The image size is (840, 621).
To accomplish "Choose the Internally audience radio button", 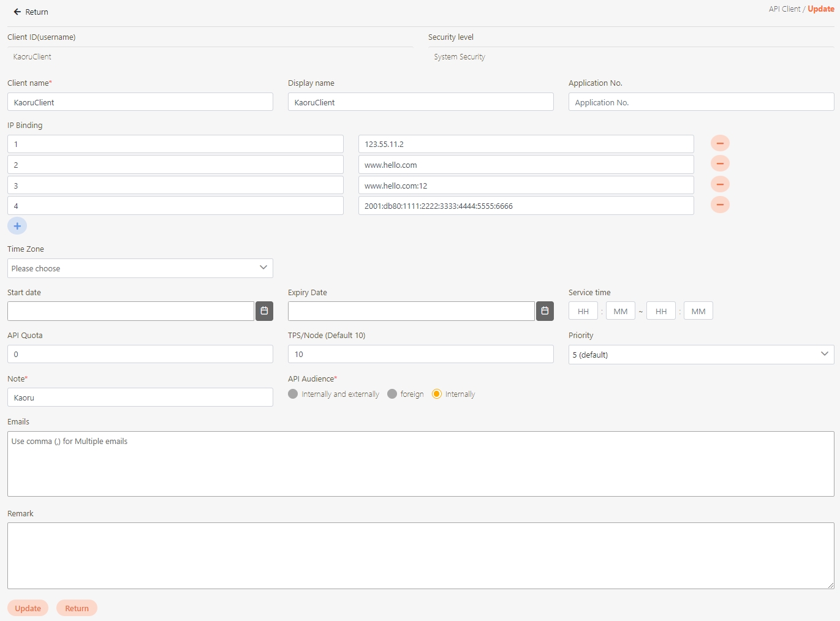I will [437, 394].
